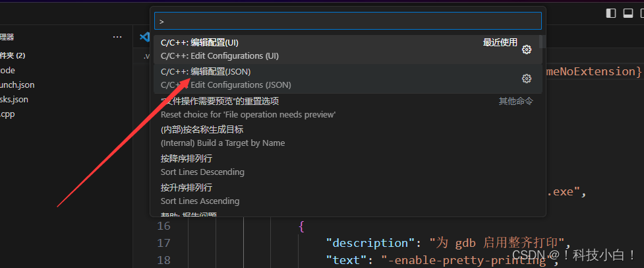Viewport: 644px width, 268px height.
Task: Open launch.json in the explorer
Action: (17, 85)
